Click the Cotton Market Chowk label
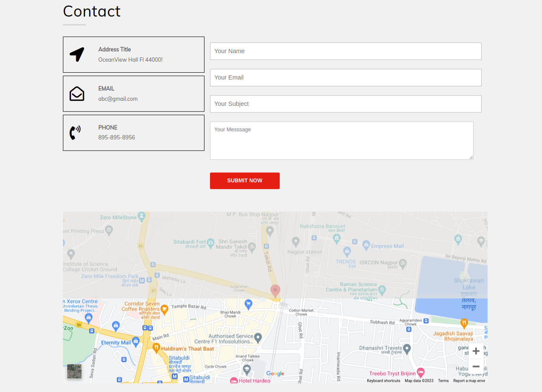 pos(301,312)
